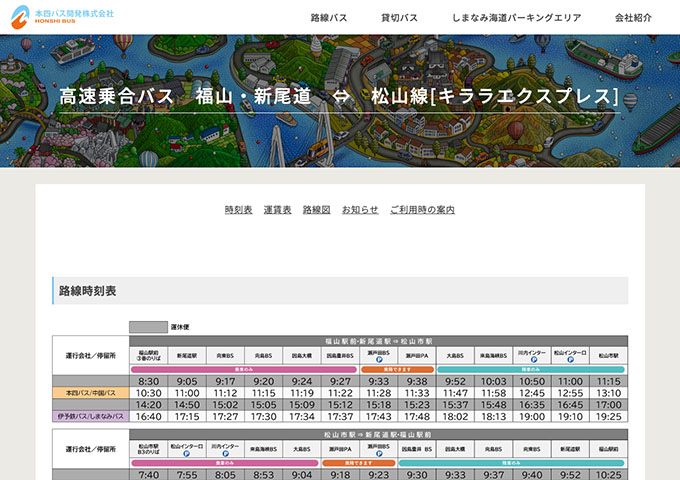
Task: Click the 運行会社/停留所 header of first table
Action: coord(91,356)
